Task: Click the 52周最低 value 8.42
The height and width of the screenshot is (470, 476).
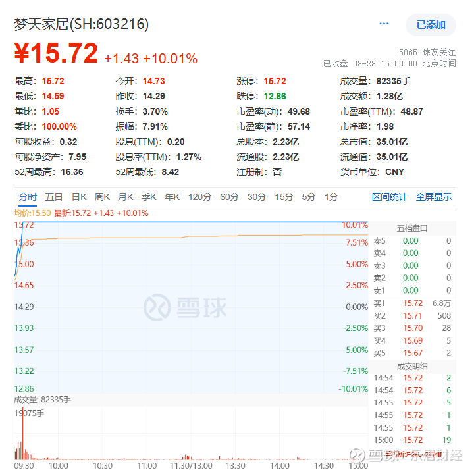Action: coord(171,172)
